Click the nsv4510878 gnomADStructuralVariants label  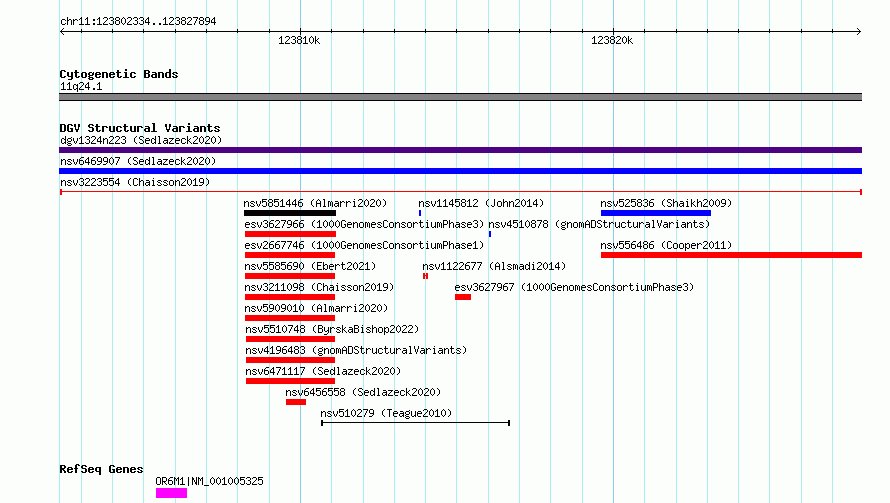[599, 224]
